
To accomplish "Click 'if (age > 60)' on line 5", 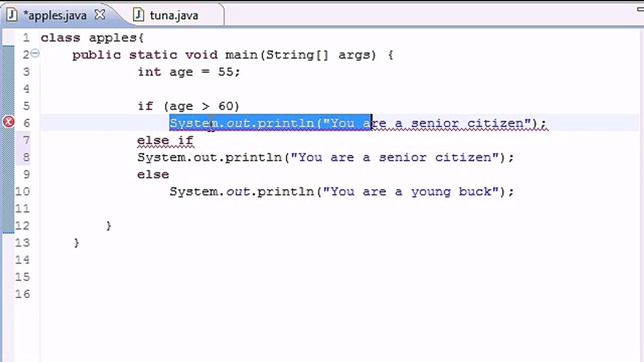I will [188, 106].
